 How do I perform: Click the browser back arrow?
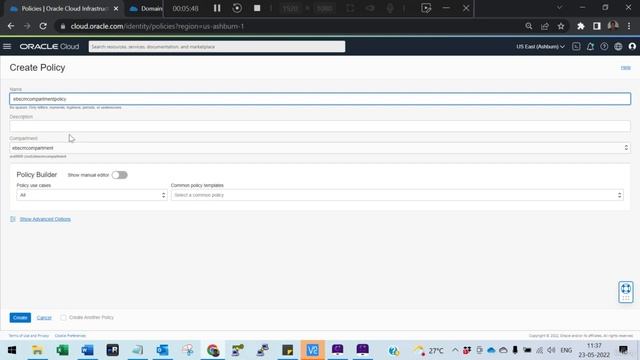pos(11,26)
